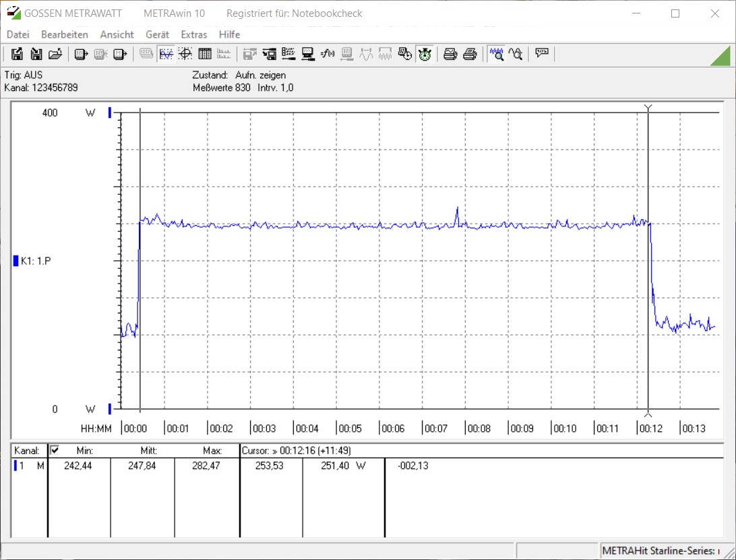
Task: Click the blue marker beside 0 W
Action: click(110, 409)
